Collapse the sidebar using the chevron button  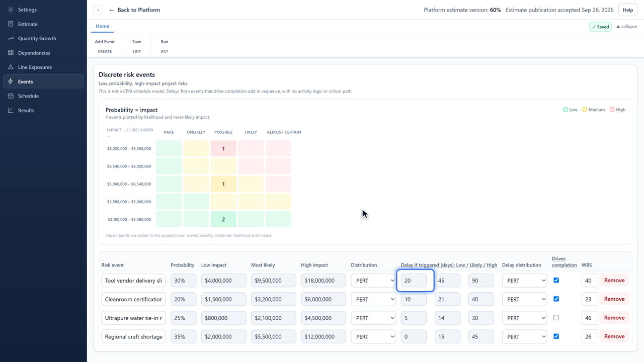tap(98, 10)
